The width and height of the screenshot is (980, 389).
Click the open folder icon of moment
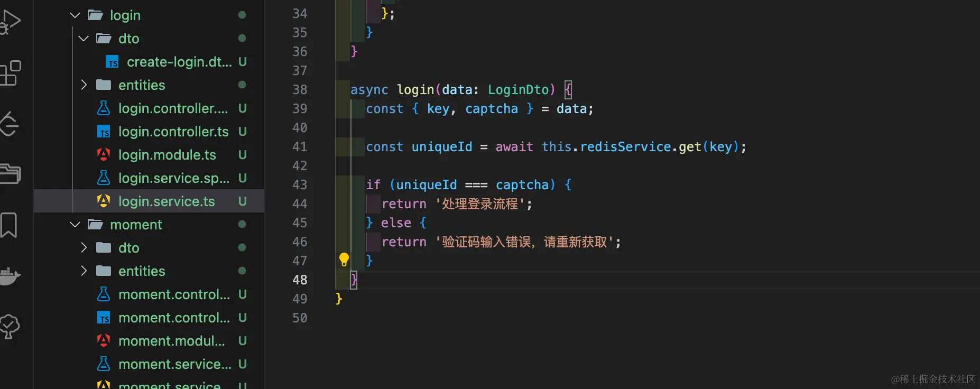coord(95,224)
